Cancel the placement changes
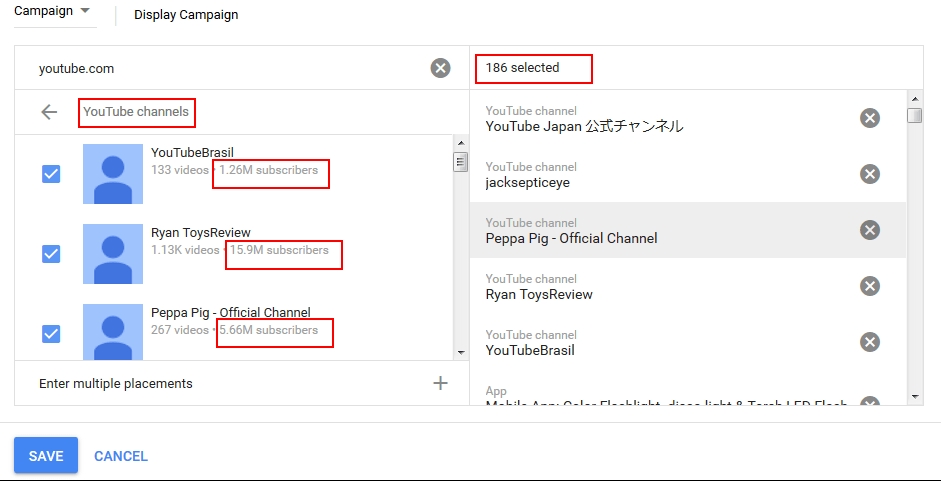 (121, 456)
